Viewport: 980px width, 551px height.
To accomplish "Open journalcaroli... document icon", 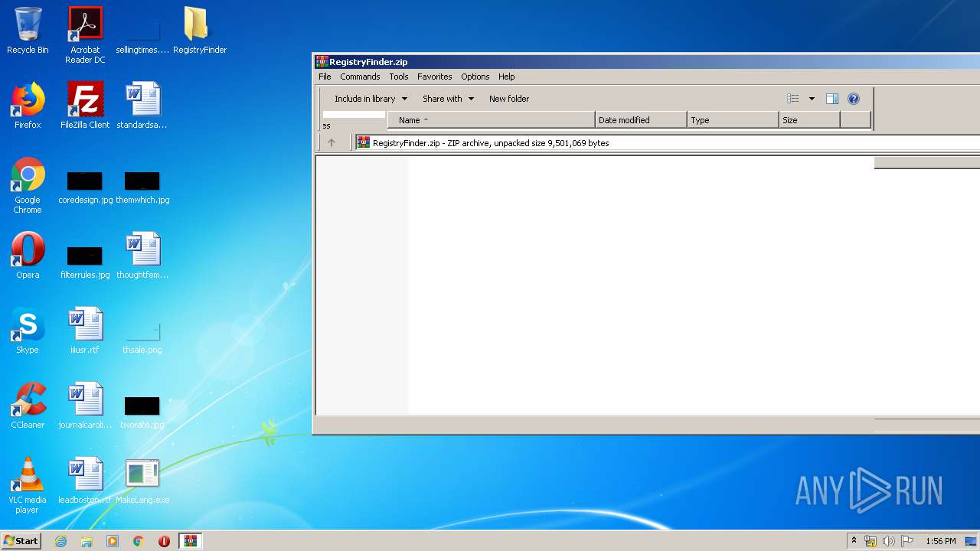I will (x=85, y=406).
